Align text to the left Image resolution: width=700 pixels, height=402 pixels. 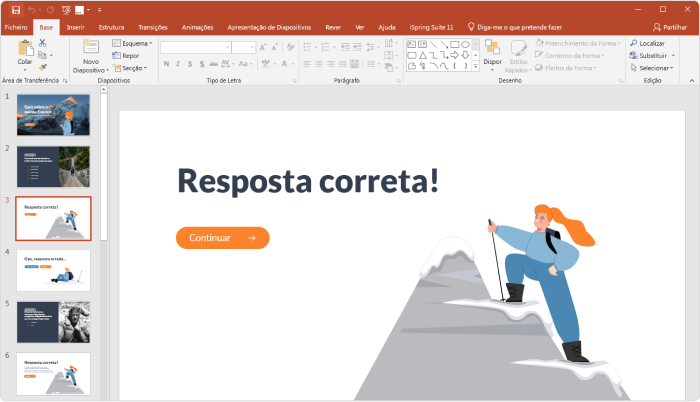(x=307, y=64)
